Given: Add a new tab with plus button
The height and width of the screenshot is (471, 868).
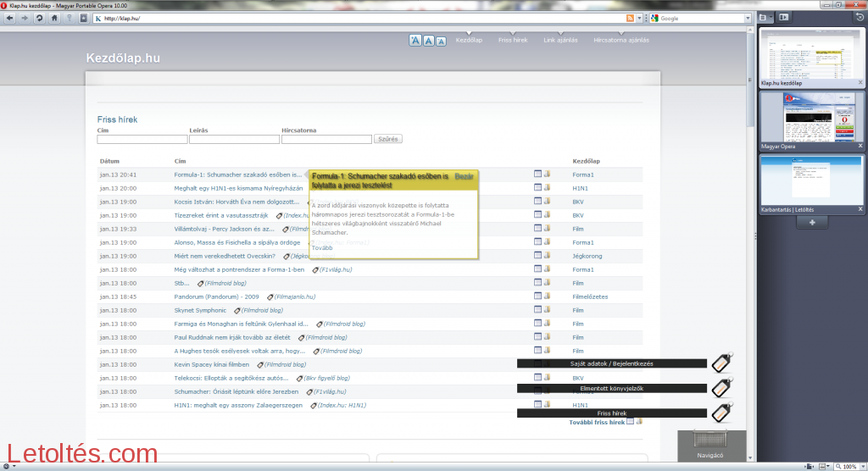Looking at the screenshot, I should click(812, 223).
